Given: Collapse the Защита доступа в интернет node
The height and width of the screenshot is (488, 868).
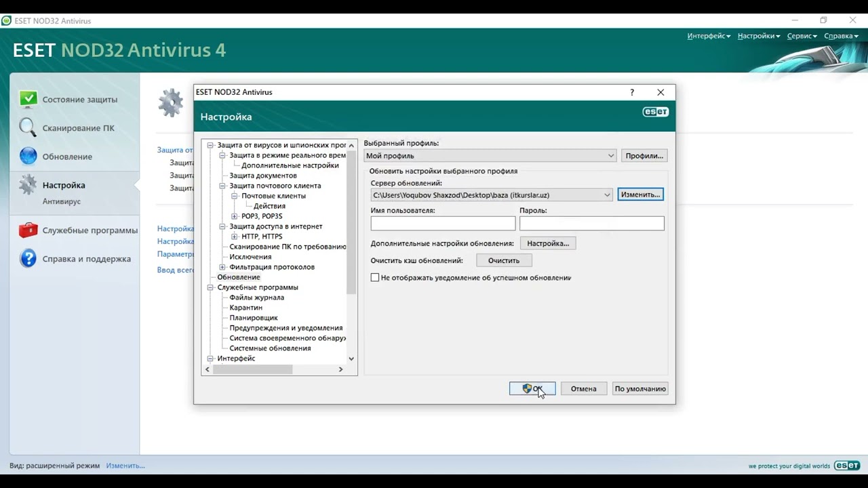Looking at the screenshot, I should [x=222, y=226].
